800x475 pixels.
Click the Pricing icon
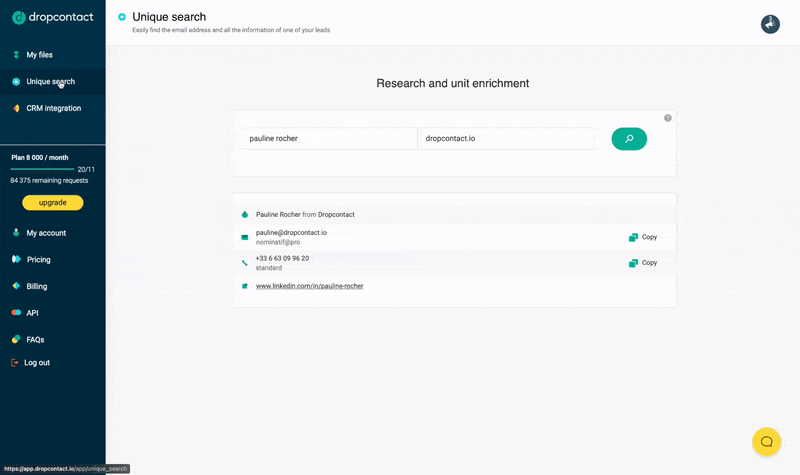click(16, 259)
